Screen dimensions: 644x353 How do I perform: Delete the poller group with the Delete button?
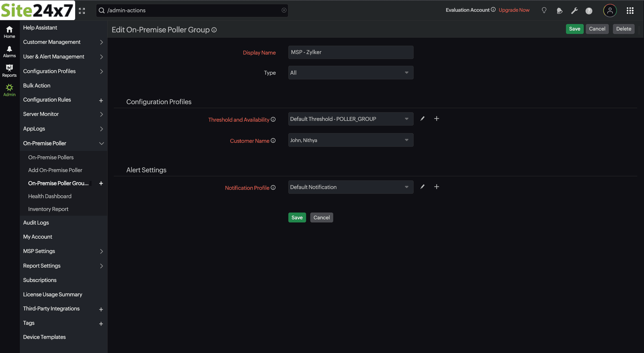point(623,29)
